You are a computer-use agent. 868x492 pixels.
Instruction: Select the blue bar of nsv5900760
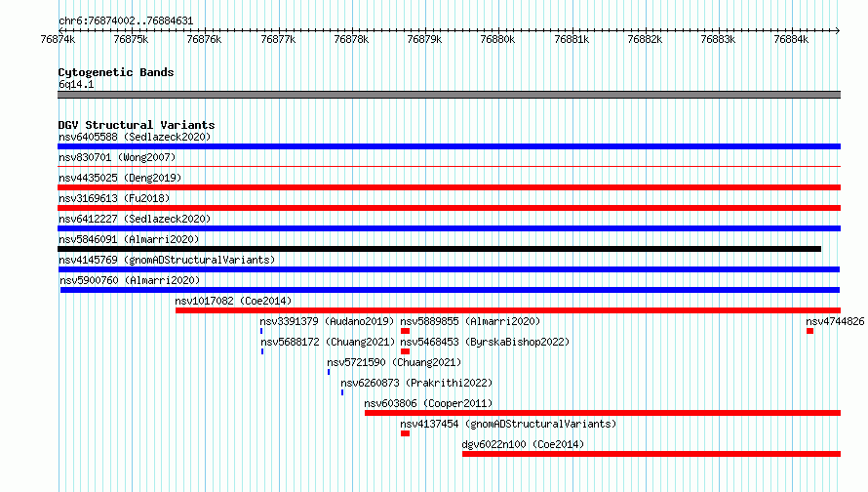coord(450,290)
